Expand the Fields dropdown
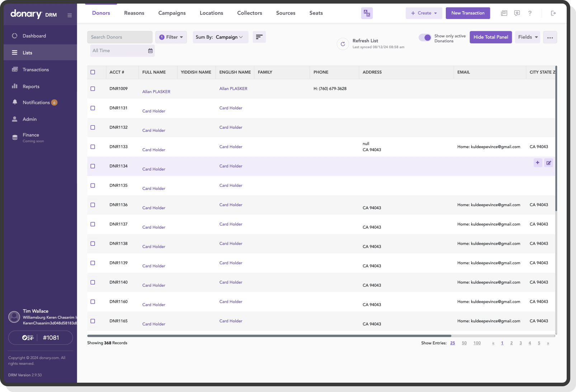Viewport: 576px width, 392px height. (x=527, y=37)
